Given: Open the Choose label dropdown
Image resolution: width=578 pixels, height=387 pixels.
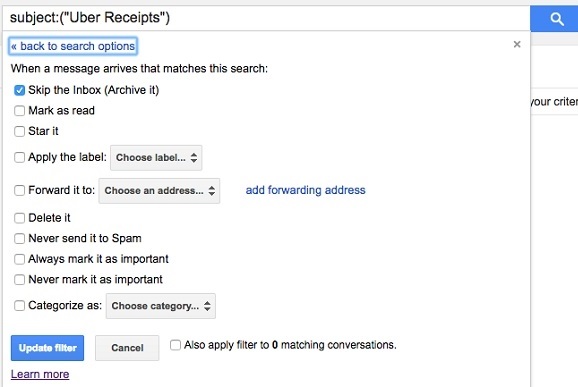Looking at the screenshot, I should [x=156, y=158].
